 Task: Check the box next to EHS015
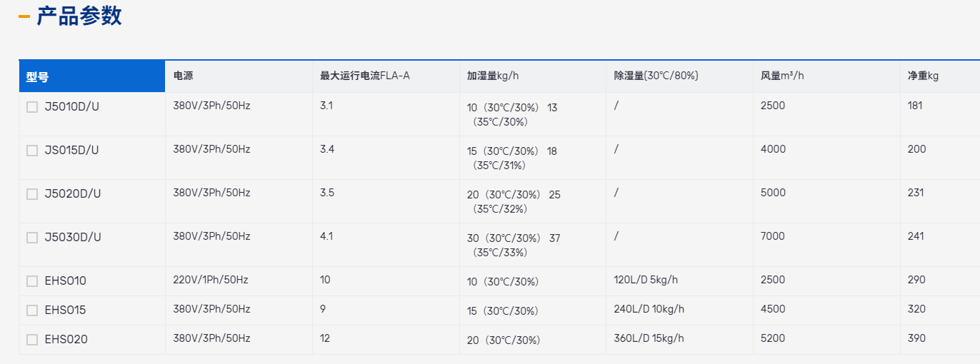pos(32,310)
